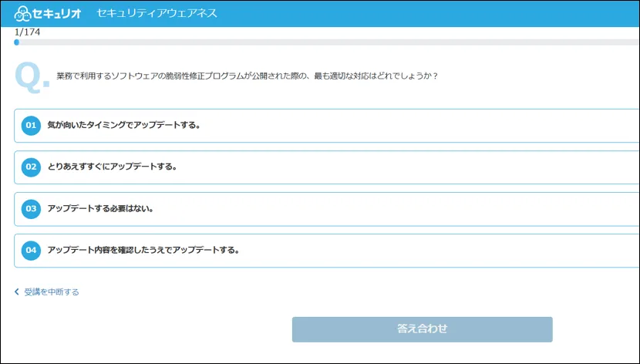The image size is (640, 364).
Task: Click 受講を中断する link
Action: coord(46,292)
